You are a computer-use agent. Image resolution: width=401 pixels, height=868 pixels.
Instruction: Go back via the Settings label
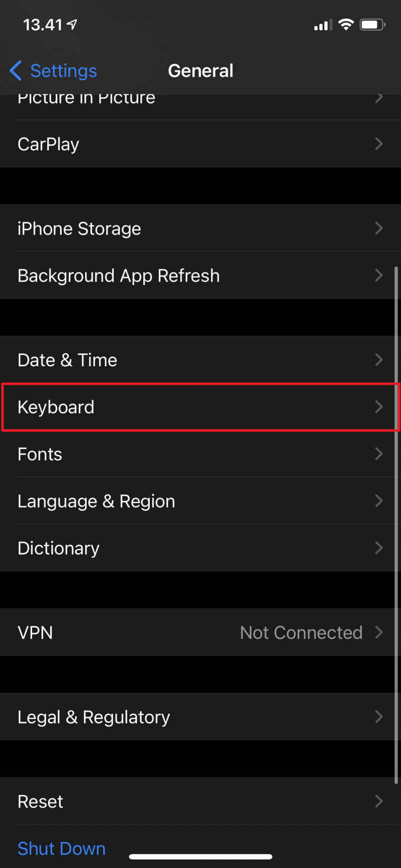pyautogui.click(x=64, y=71)
